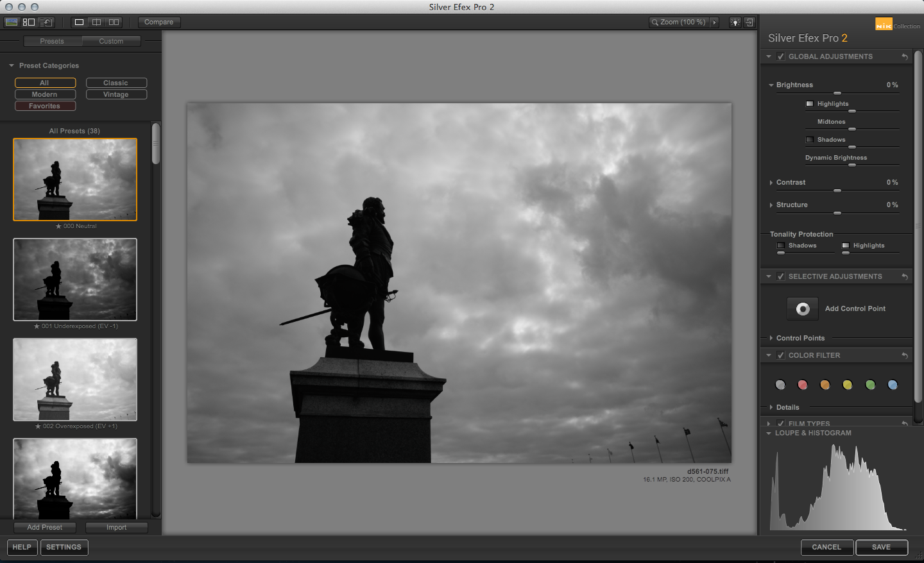Click the Structure slider handle
Image resolution: width=924 pixels, height=563 pixels.
coord(837,213)
